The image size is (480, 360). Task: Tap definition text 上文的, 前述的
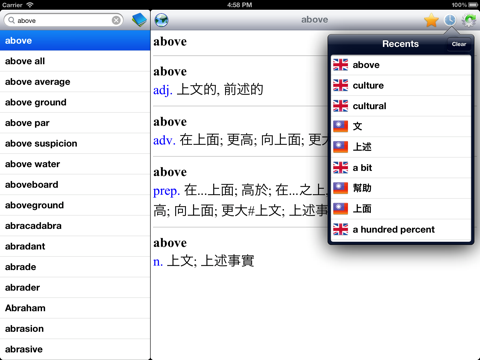[x=220, y=90]
